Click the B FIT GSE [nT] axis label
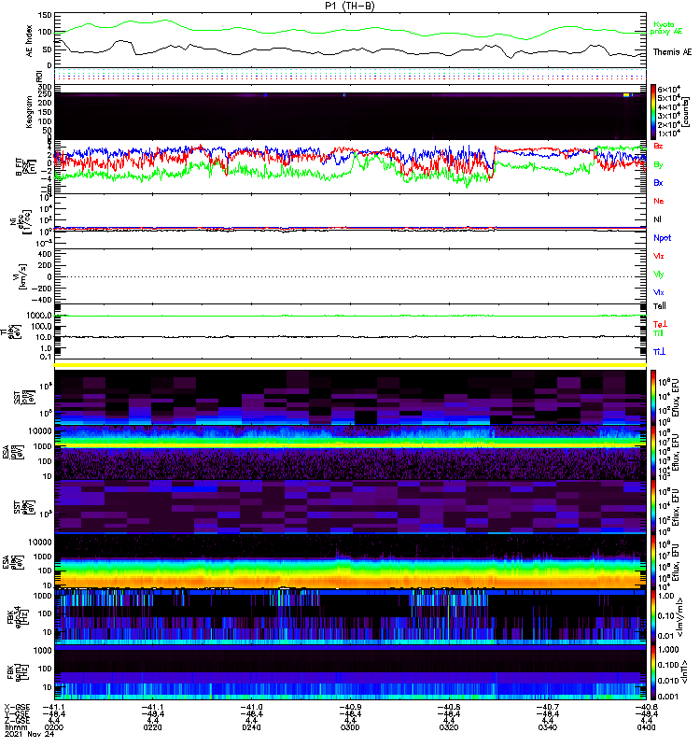 point(25,167)
